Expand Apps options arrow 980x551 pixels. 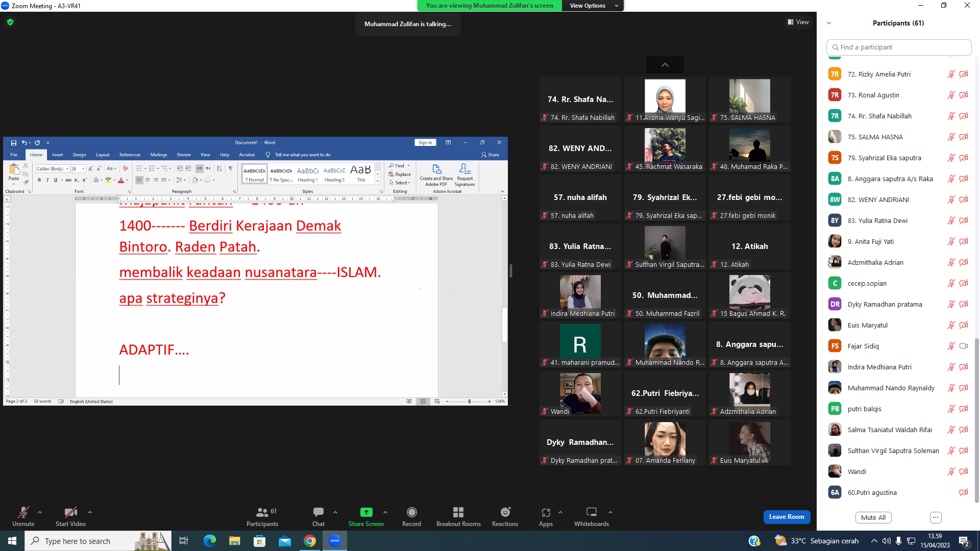point(560,512)
